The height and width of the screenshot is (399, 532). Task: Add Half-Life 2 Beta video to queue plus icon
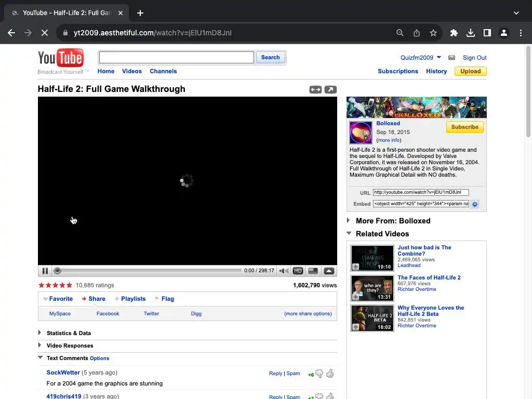tap(355, 327)
